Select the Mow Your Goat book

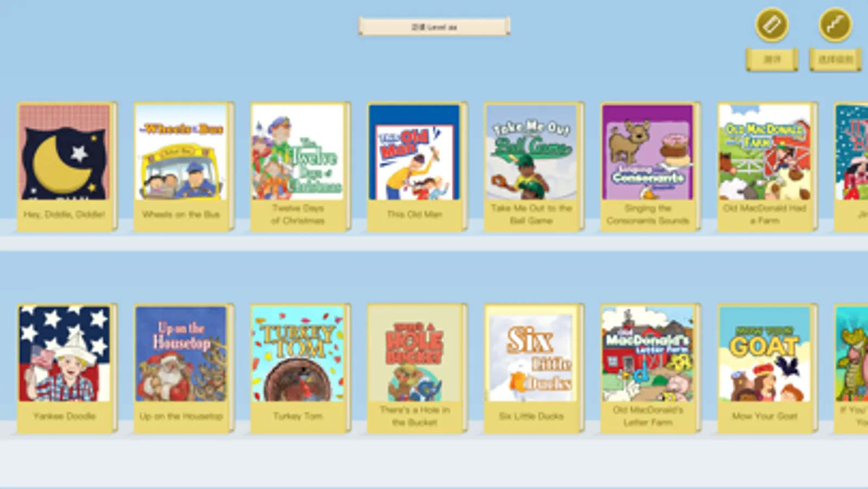[768, 368]
